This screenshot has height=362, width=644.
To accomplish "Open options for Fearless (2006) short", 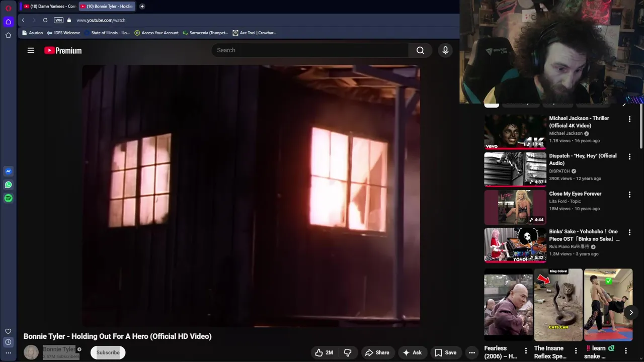I will [x=526, y=351].
